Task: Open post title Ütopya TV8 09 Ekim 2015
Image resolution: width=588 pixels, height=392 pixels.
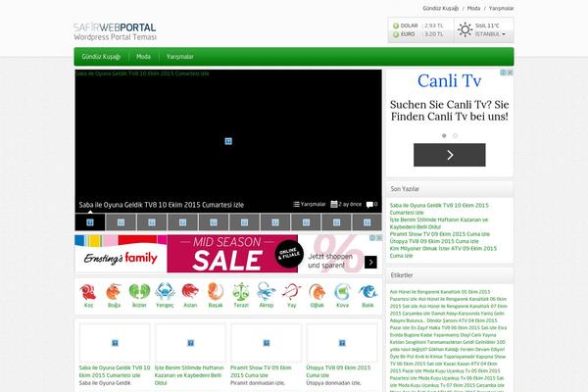Action: point(338,371)
